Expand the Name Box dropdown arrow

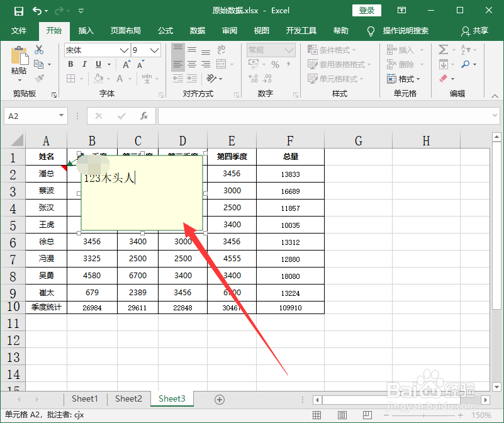click(x=61, y=115)
